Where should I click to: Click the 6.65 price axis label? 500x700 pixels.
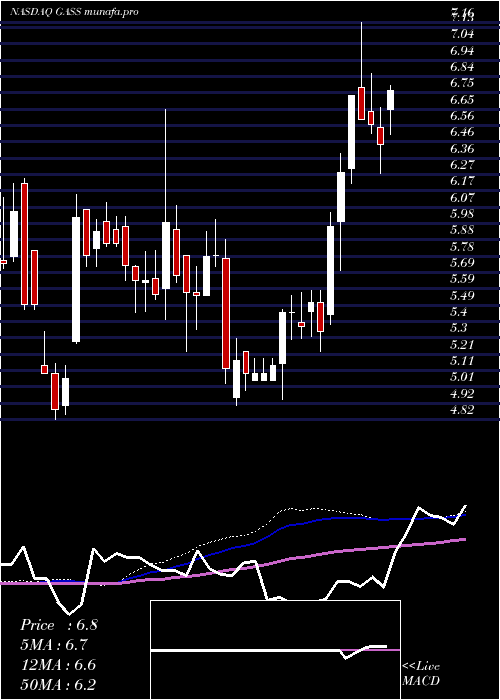[462, 99]
